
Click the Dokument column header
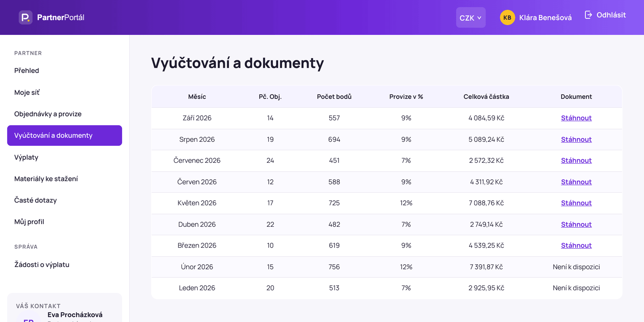click(x=576, y=97)
